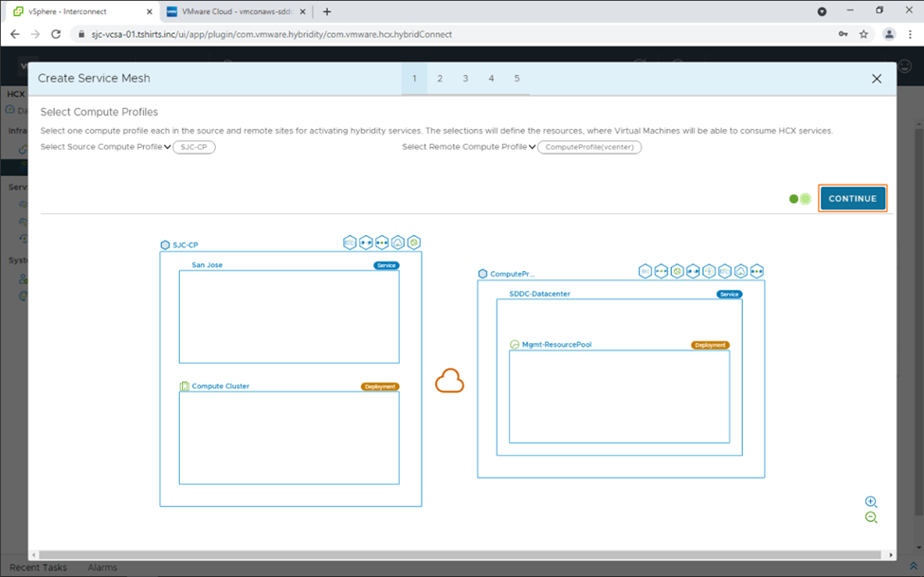Open Alarms panel
This screenshot has height=577, width=924.
click(102, 568)
